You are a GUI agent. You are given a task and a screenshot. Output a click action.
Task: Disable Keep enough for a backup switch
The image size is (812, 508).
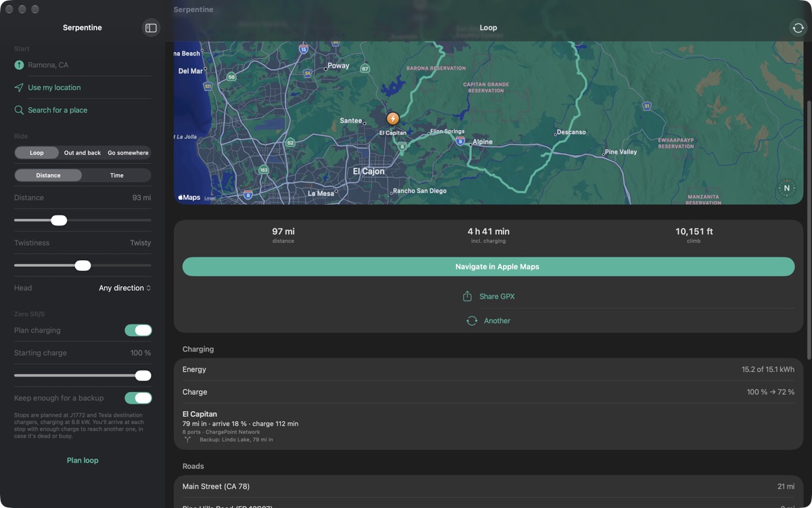(x=138, y=398)
